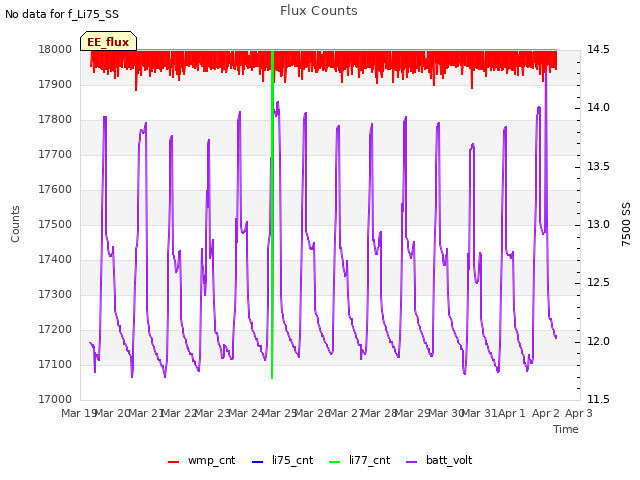Click the 'No data for f_Li75_SS' message
This screenshot has height=480, width=640.
[62, 14]
